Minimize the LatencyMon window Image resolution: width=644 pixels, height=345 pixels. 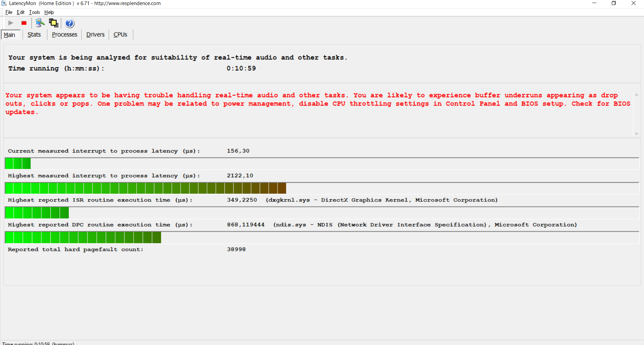594,3
